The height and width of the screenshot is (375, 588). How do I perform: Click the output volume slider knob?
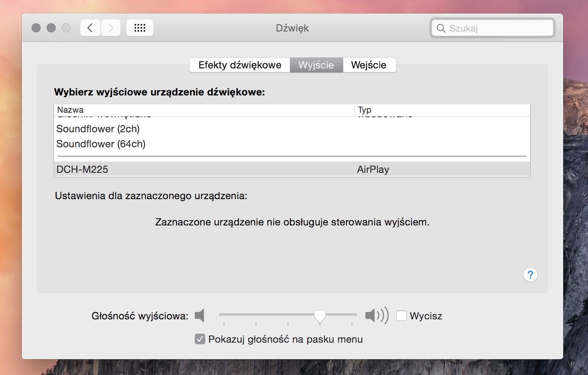pyautogui.click(x=320, y=316)
